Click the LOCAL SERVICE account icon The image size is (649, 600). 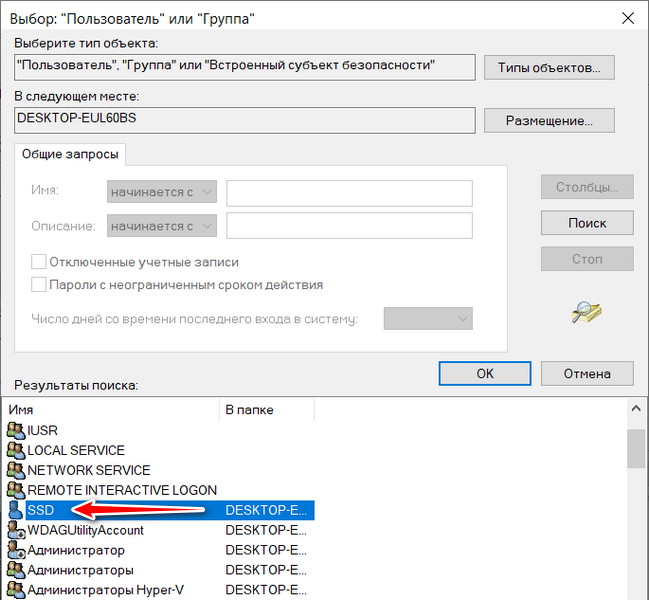tap(15, 450)
